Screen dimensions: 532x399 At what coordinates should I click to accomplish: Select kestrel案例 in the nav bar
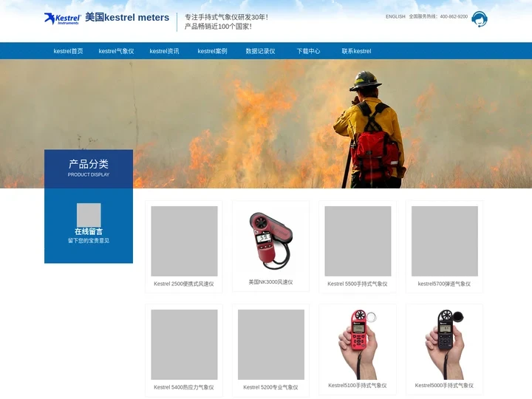coord(212,51)
